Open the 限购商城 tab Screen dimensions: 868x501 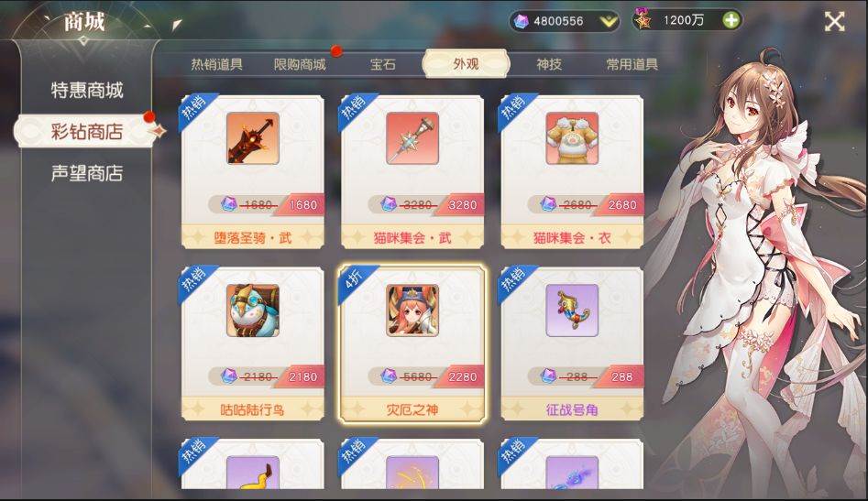click(x=300, y=64)
